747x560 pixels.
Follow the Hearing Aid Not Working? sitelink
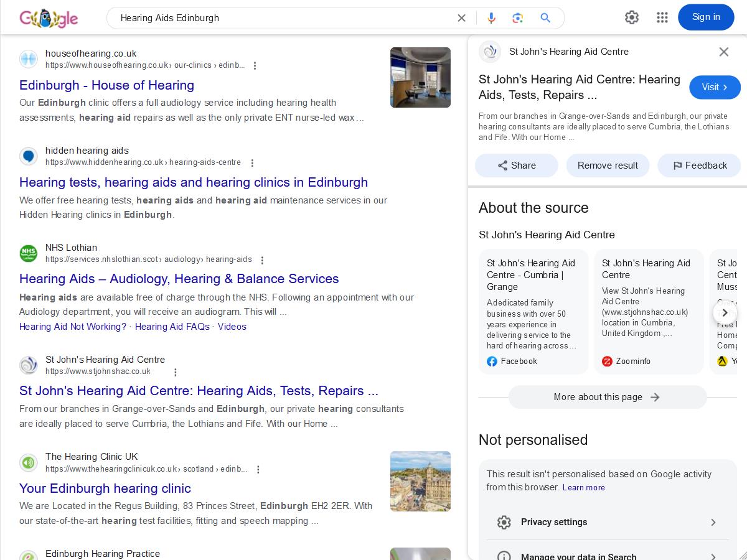(73, 327)
